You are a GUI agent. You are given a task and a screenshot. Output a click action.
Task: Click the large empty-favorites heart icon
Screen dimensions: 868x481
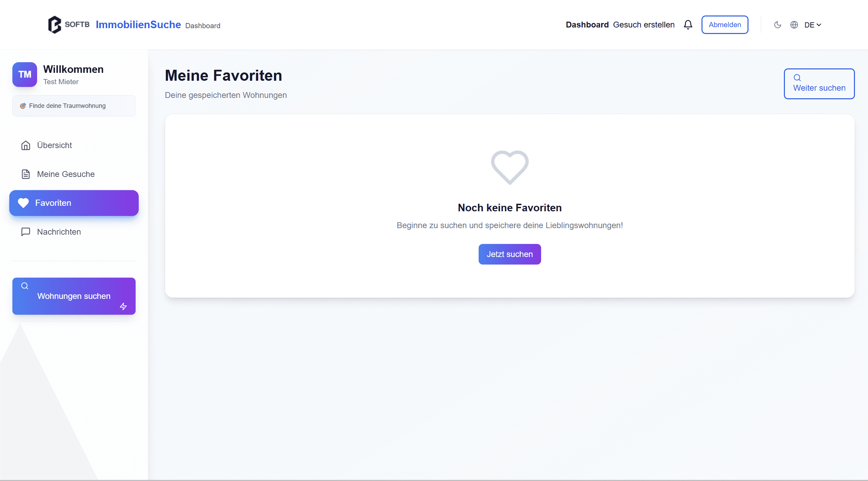(x=510, y=167)
